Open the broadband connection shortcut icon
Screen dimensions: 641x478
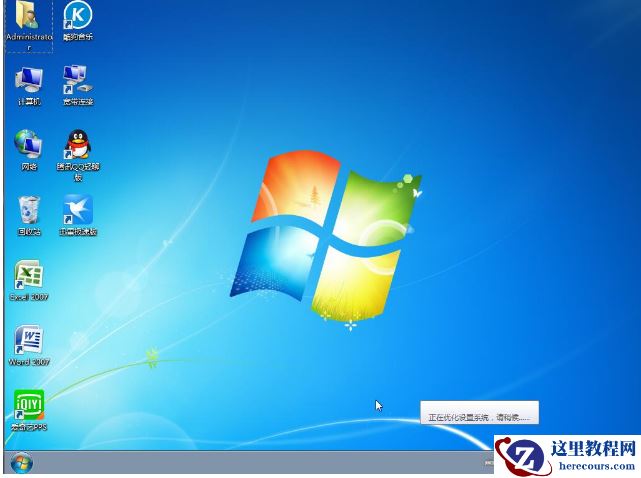pos(78,85)
